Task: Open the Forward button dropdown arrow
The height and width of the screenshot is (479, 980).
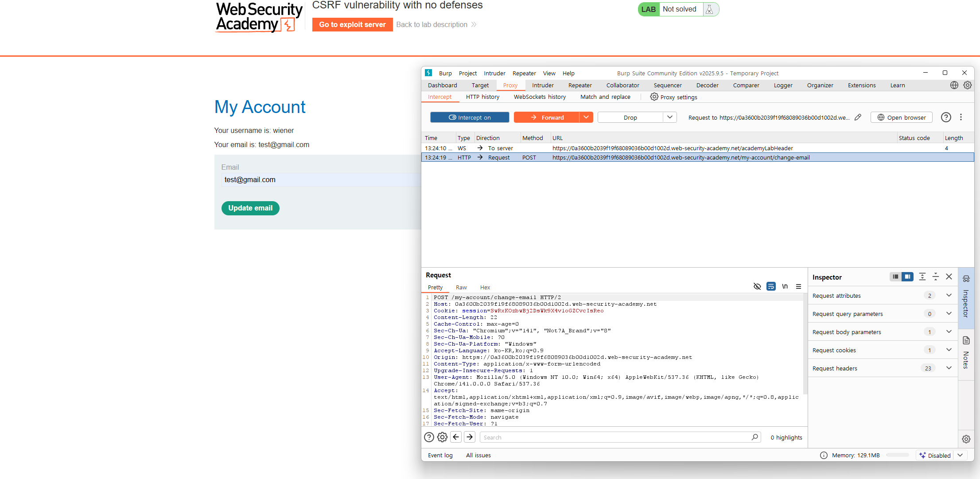Action: [x=586, y=117]
